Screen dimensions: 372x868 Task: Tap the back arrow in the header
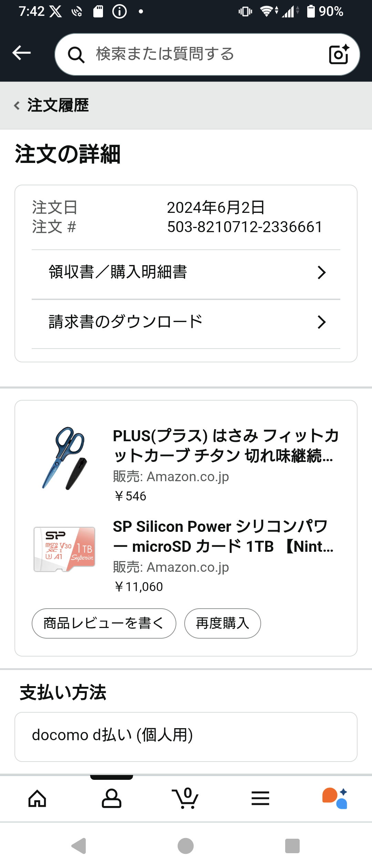point(21,53)
